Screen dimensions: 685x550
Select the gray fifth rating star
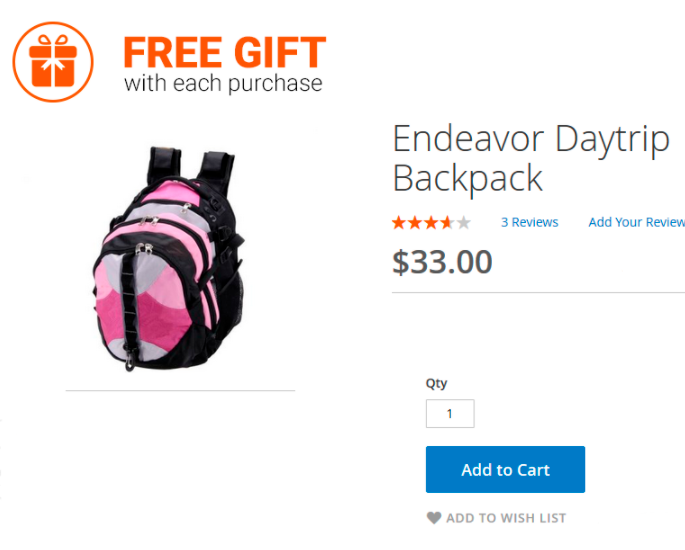[x=463, y=222]
